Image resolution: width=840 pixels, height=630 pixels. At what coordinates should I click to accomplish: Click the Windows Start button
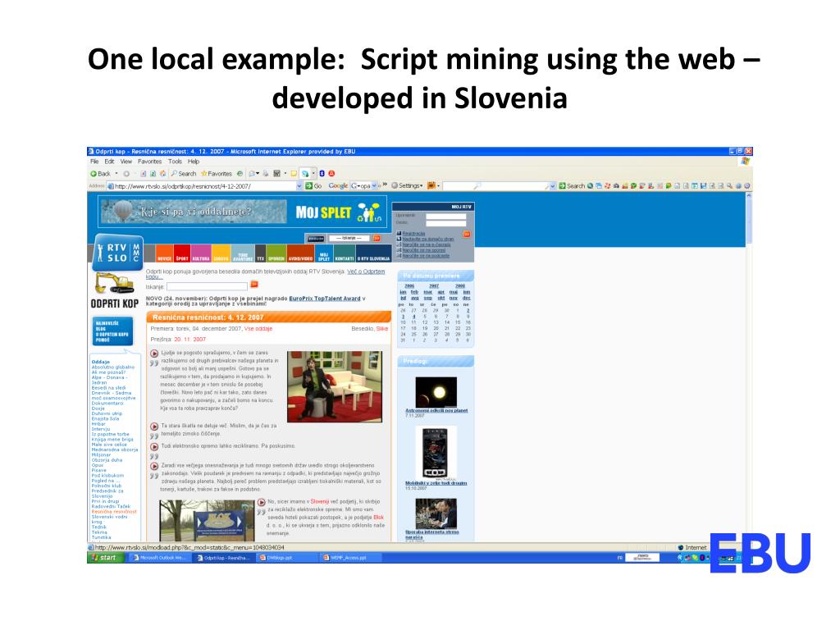click(106, 558)
